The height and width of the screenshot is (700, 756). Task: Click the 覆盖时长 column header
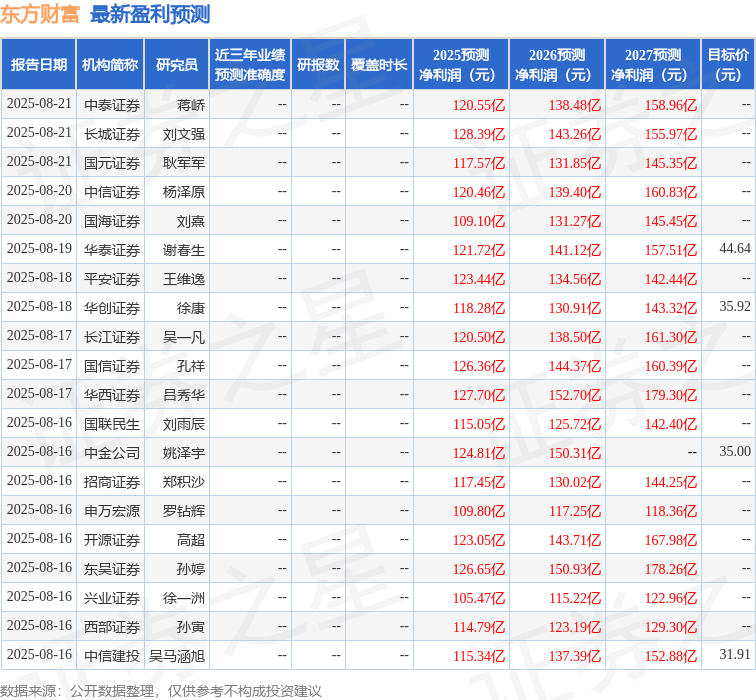[379, 65]
